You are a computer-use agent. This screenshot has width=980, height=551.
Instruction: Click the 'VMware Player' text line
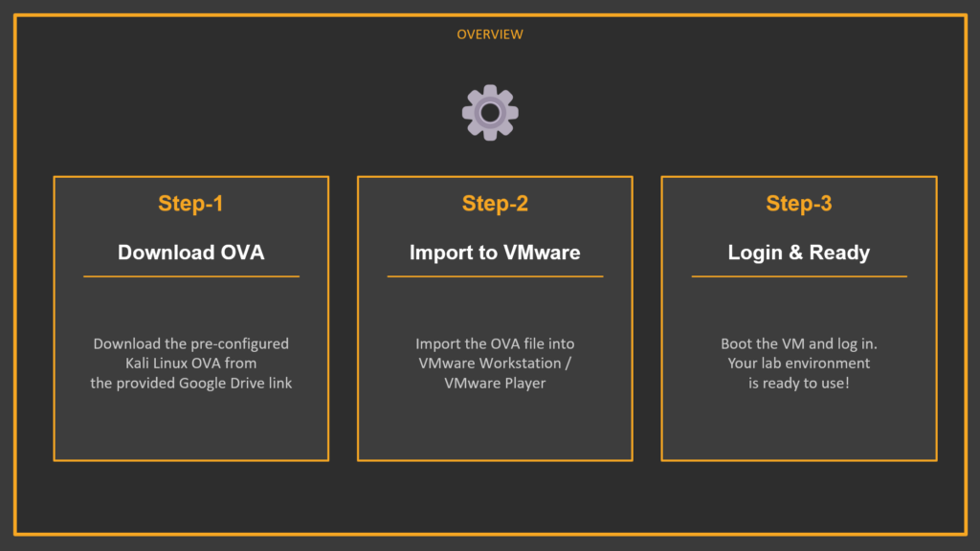tap(495, 384)
